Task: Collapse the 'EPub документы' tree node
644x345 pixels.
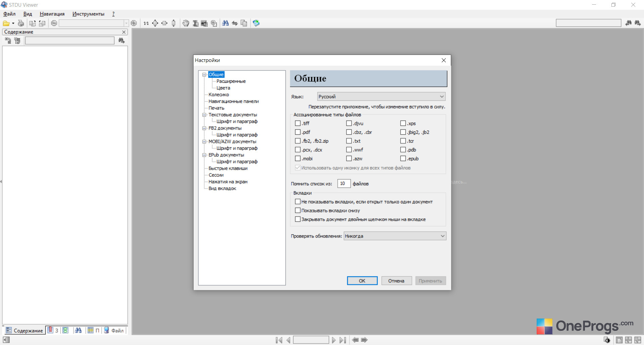Action: (204, 155)
